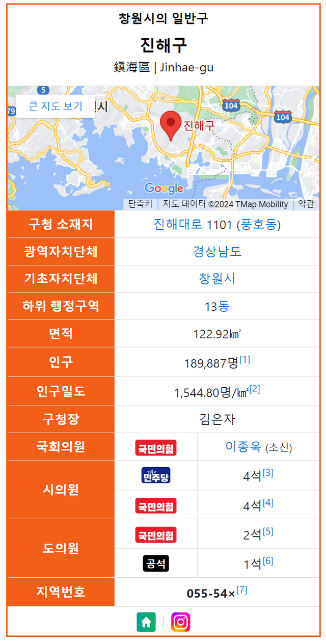The image size is (326, 644).
Task: Jump to footnote 1 beside population
Action: (244, 360)
